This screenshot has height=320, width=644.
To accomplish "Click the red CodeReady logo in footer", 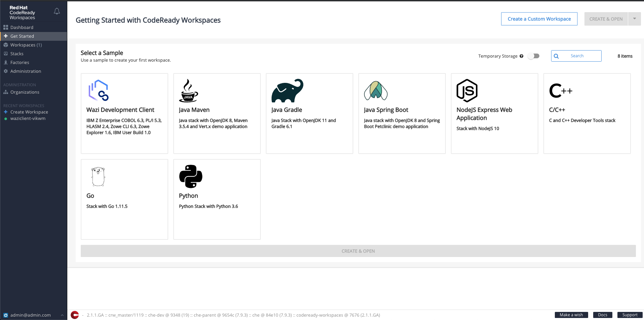I will pos(75,315).
